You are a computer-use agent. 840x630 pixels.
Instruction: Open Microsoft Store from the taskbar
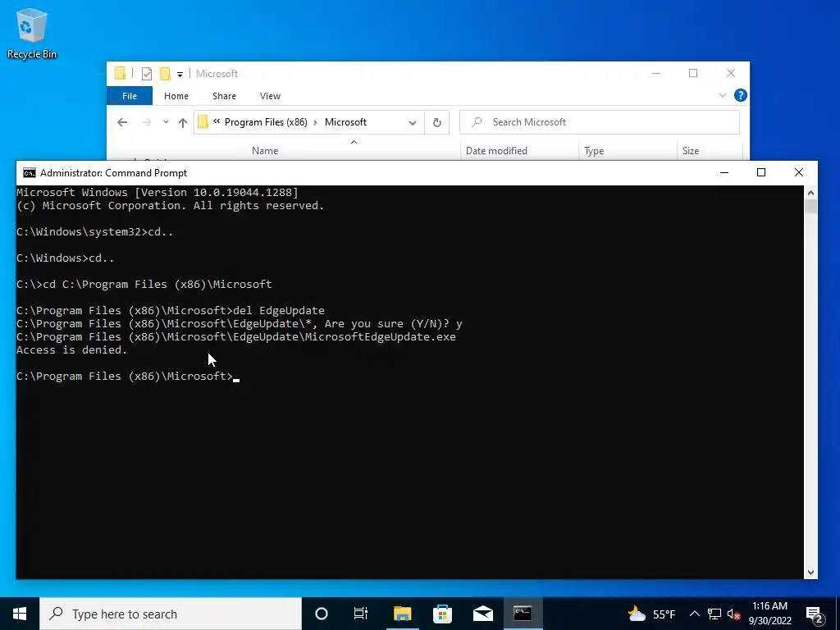click(442, 614)
